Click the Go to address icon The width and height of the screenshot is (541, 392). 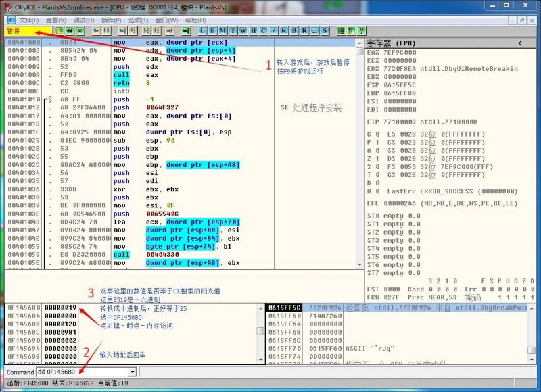pyautogui.click(x=186, y=31)
